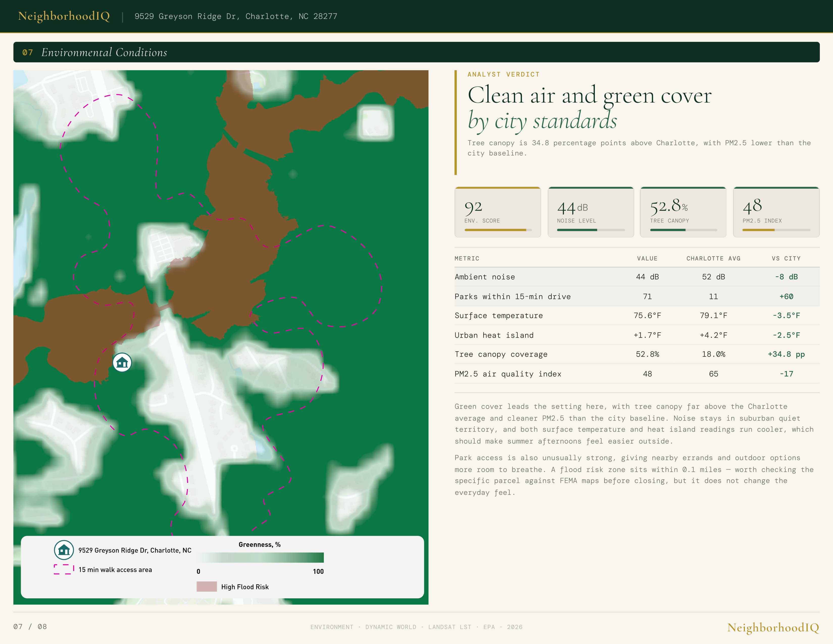Click the VALUE column header

click(647, 258)
